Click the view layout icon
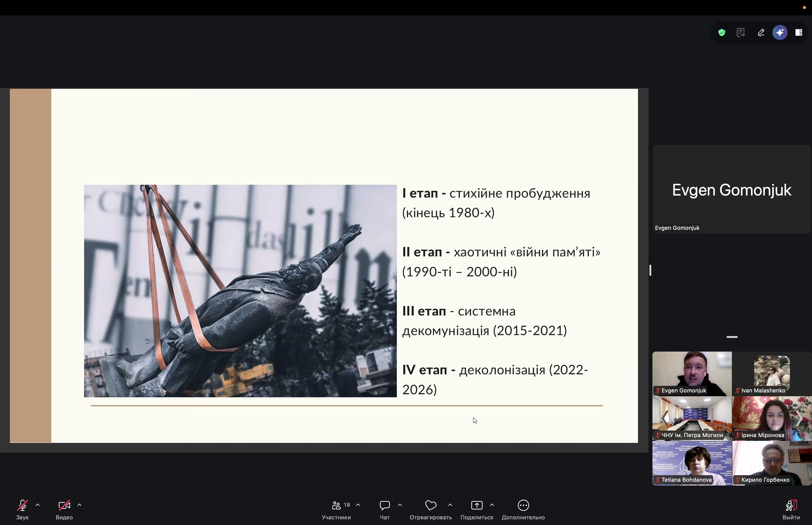This screenshot has width=812, height=525. click(x=799, y=32)
